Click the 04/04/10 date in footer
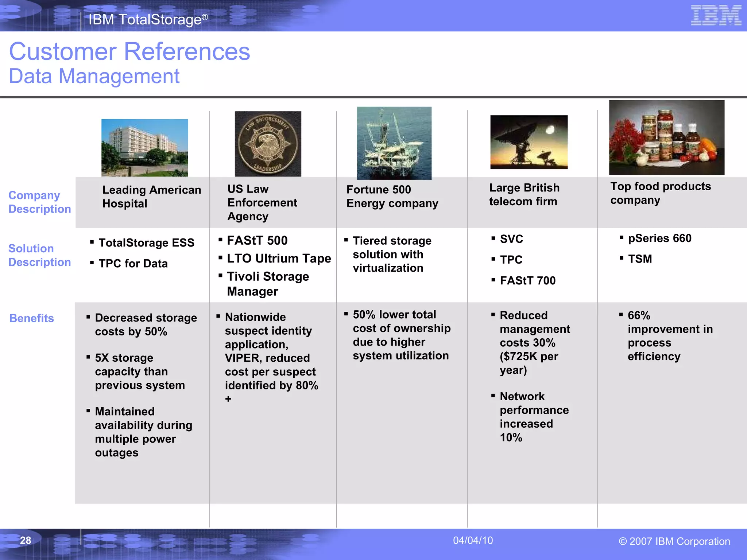747x560 pixels. (x=473, y=540)
